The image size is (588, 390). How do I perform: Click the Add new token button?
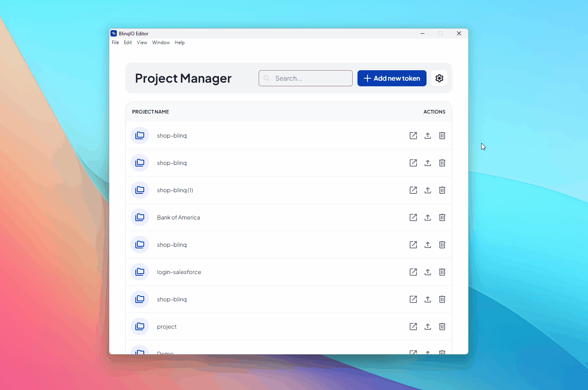[x=392, y=78]
